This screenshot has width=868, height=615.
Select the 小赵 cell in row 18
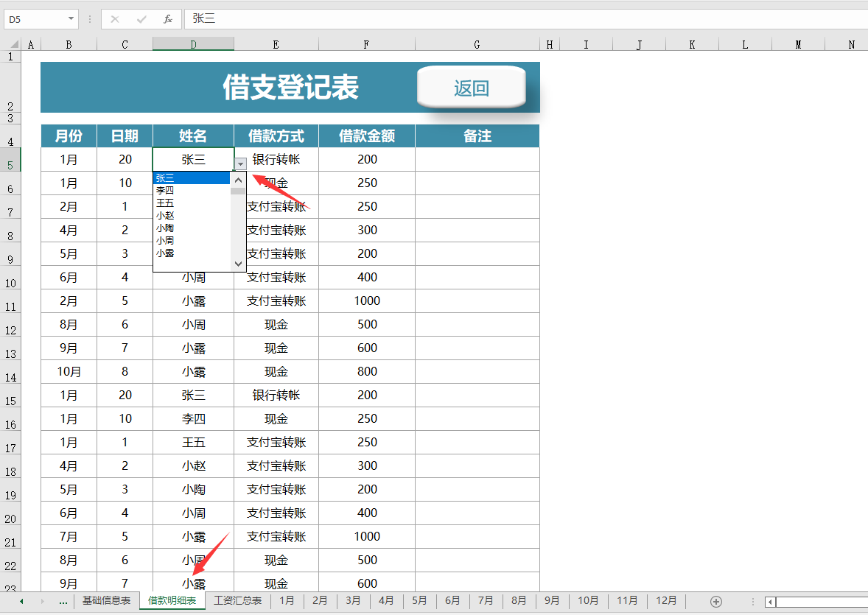[x=193, y=465]
